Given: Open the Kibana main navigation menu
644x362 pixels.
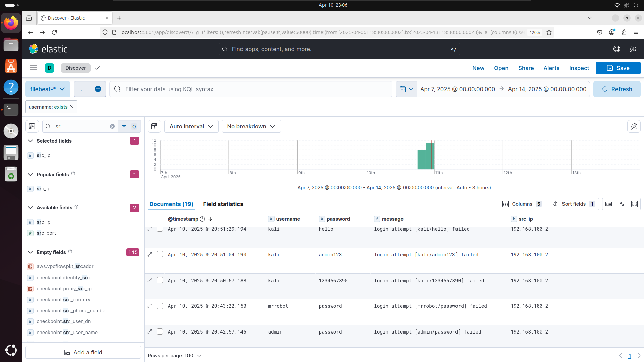Looking at the screenshot, I should tap(33, 68).
